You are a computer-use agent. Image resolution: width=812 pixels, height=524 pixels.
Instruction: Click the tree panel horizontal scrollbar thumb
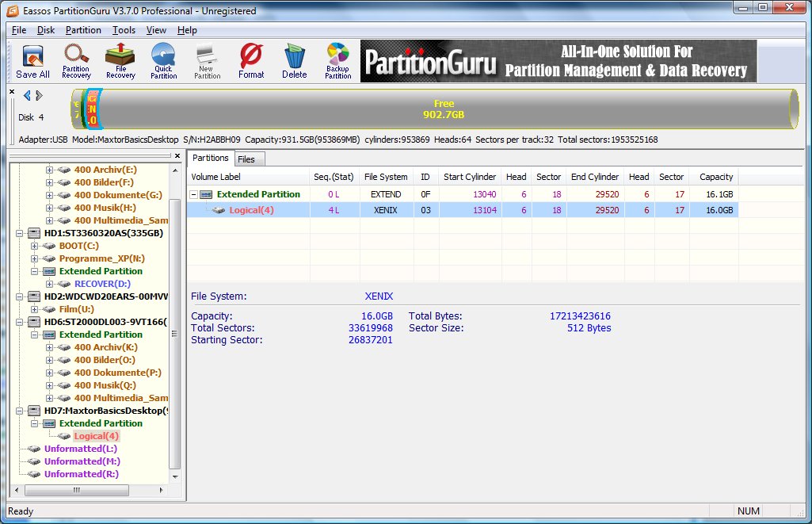[x=77, y=490]
